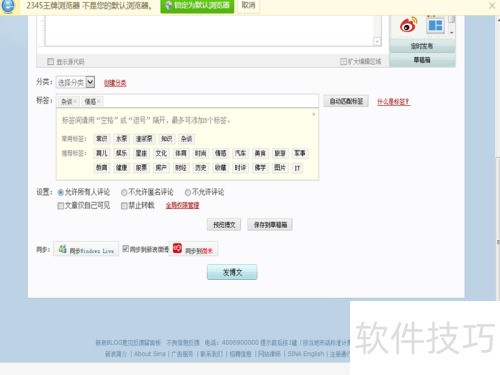This screenshot has height=375, width=500.
Task: Click the 什么是标签? help link
Action: [394, 102]
